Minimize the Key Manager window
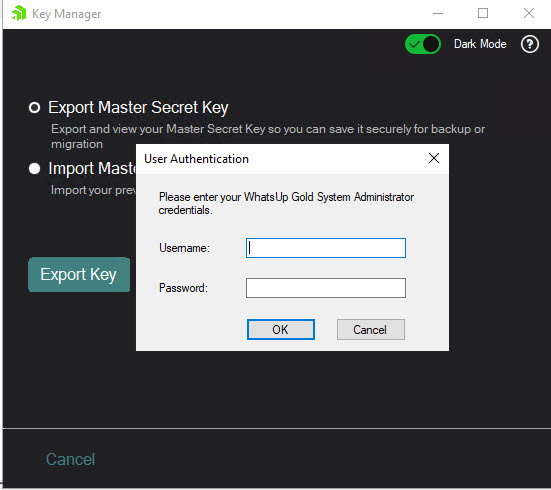Image resolution: width=551 pixels, height=490 pixels. click(x=438, y=13)
